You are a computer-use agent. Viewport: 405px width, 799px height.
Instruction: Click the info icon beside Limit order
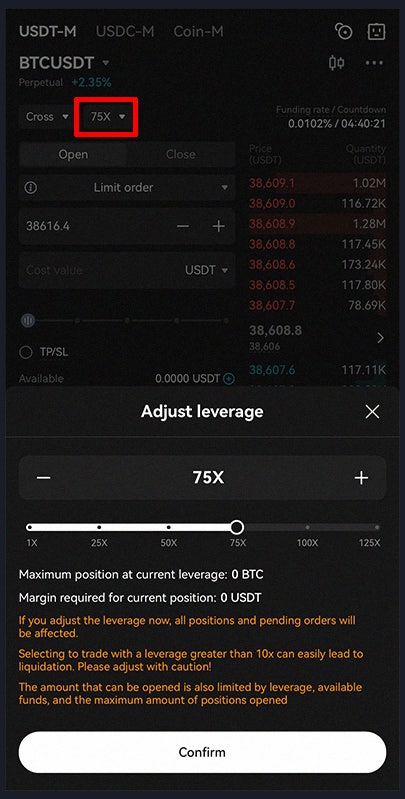pos(31,188)
